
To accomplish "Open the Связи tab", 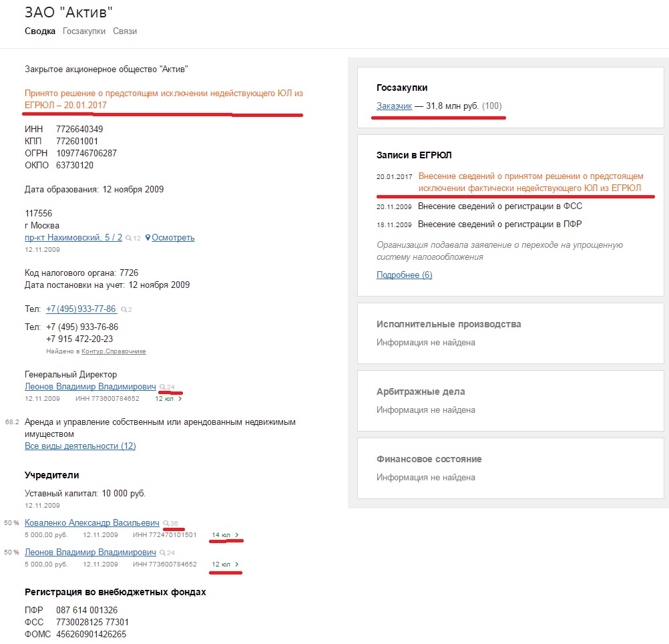I will pyautogui.click(x=125, y=31).
